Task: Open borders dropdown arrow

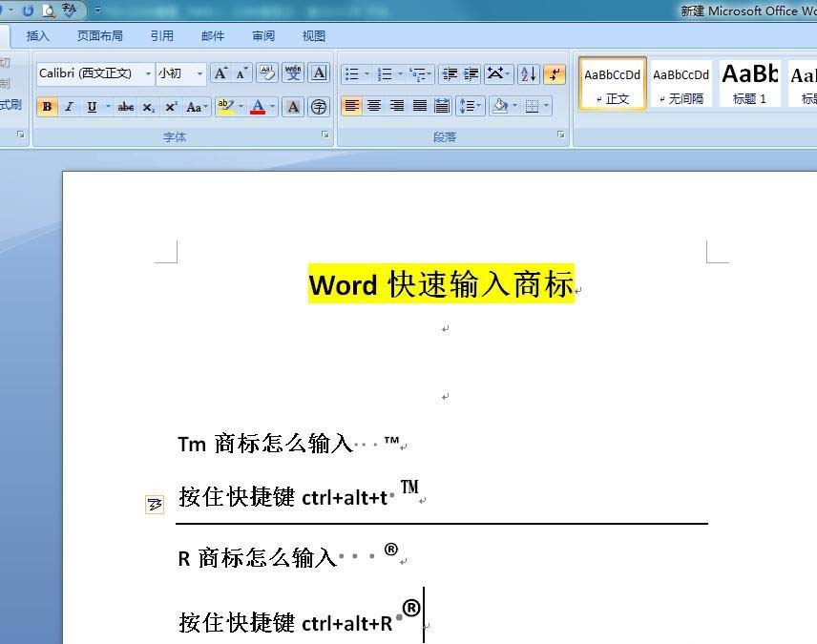Action: tap(546, 106)
